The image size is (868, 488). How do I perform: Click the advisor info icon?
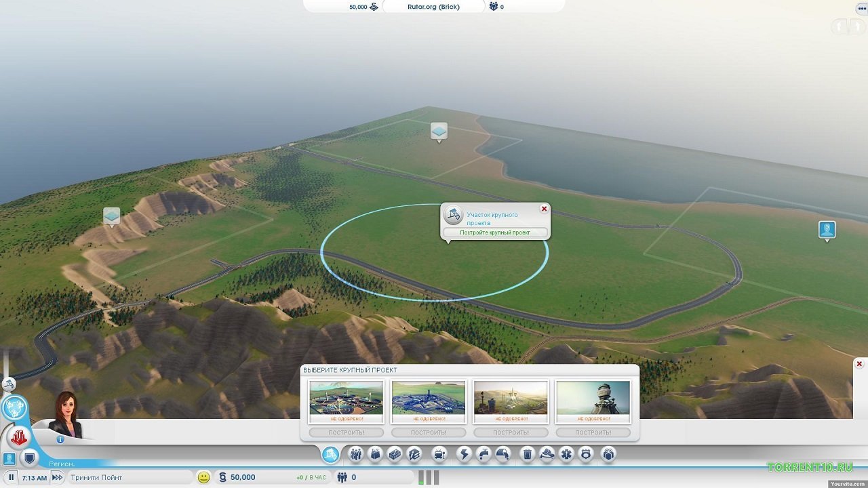coord(60,439)
